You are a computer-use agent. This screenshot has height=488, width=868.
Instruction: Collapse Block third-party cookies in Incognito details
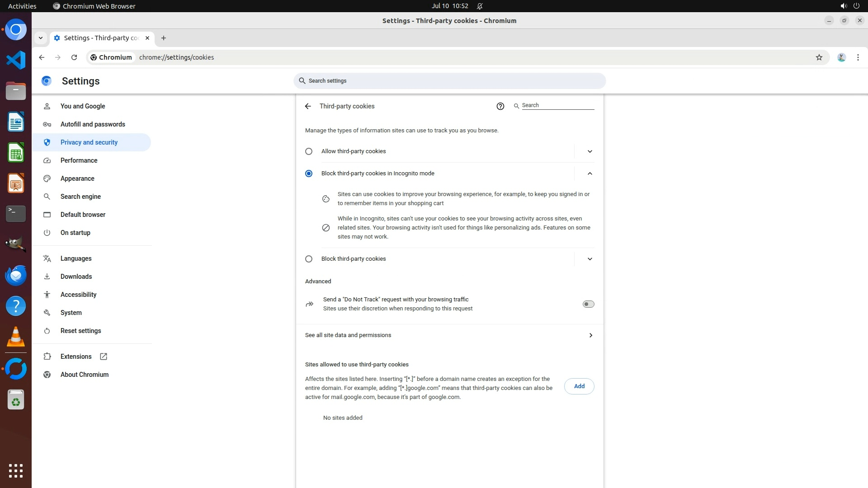(590, 174)
